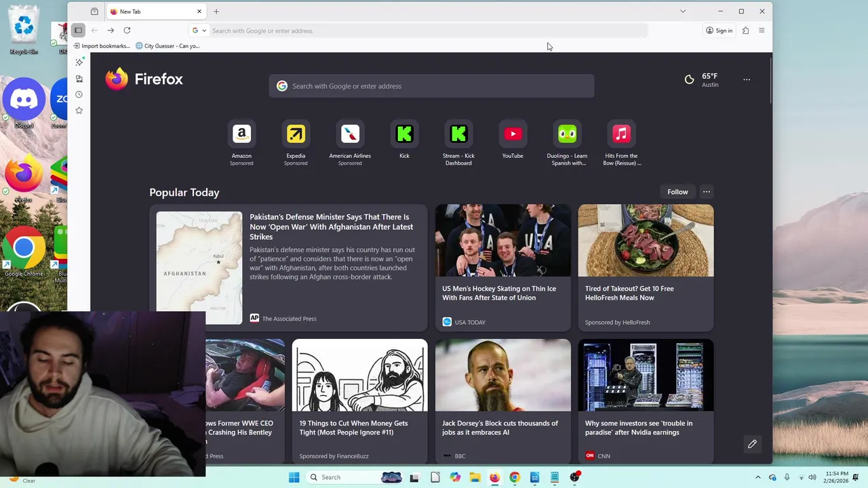
Task: Toggle the Firefox sidebar button
Action: pyautogui.click(x=79, y=30)
